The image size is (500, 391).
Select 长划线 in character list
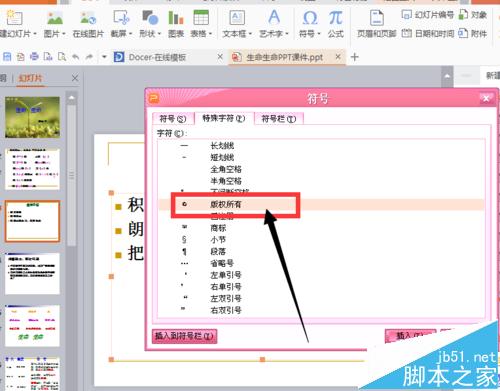[x=321, y=146]
